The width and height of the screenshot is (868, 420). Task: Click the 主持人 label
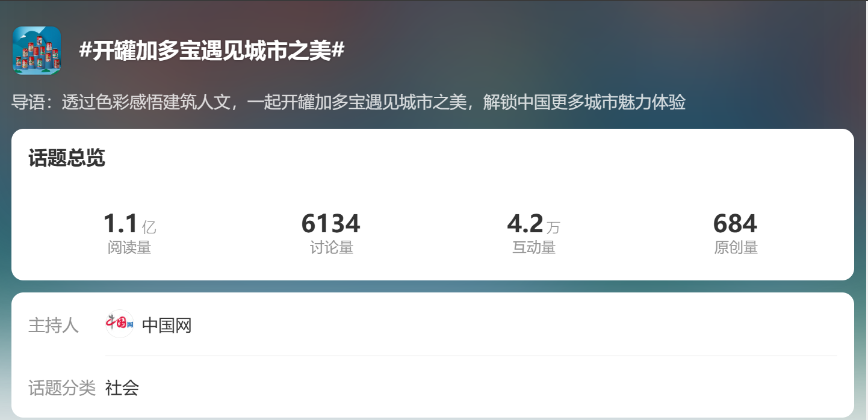pos(54,326)
